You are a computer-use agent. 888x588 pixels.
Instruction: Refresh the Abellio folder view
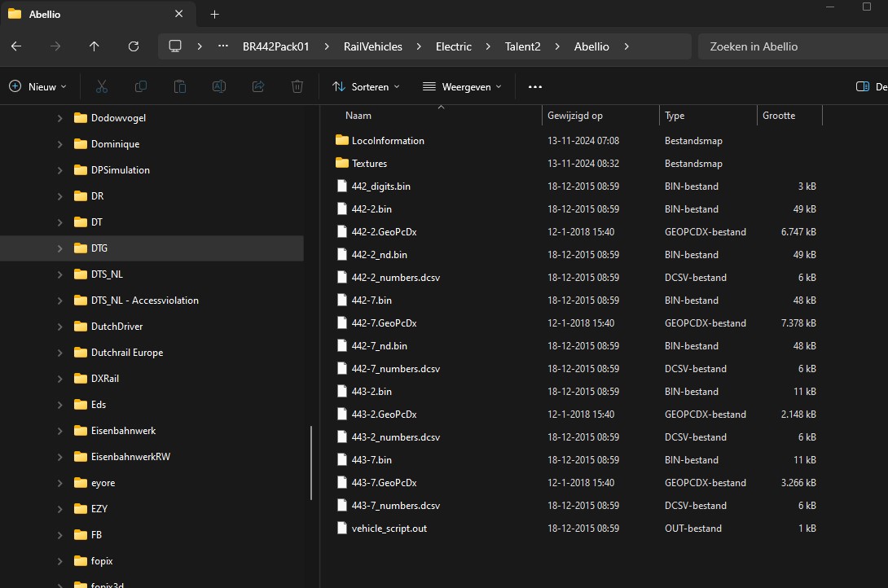click(134, 46)
